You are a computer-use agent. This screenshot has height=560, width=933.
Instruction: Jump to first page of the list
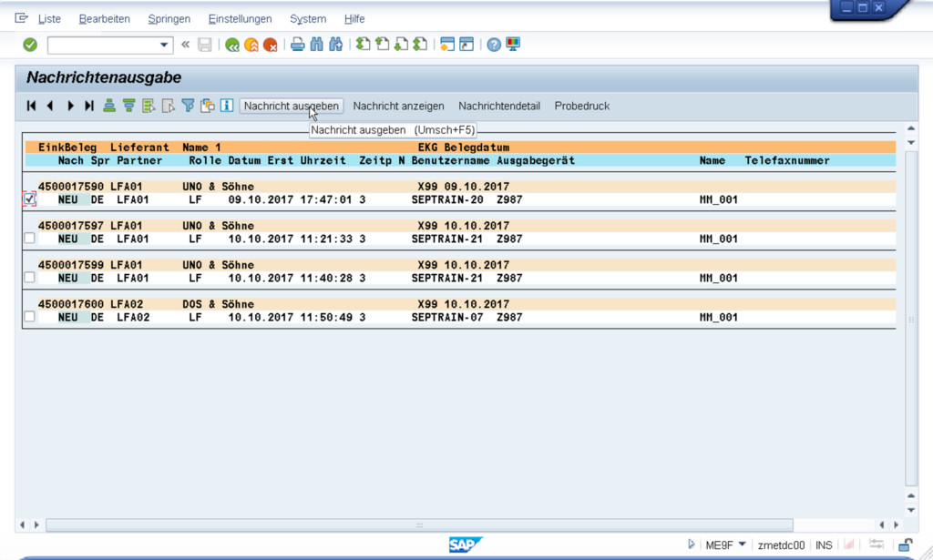[x=32, y=106]
